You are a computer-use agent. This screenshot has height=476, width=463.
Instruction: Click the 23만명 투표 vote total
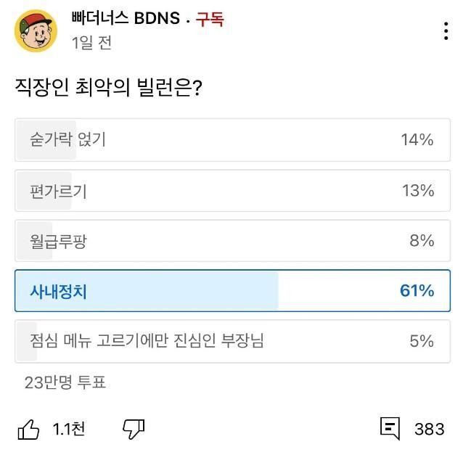coord(65,382)
